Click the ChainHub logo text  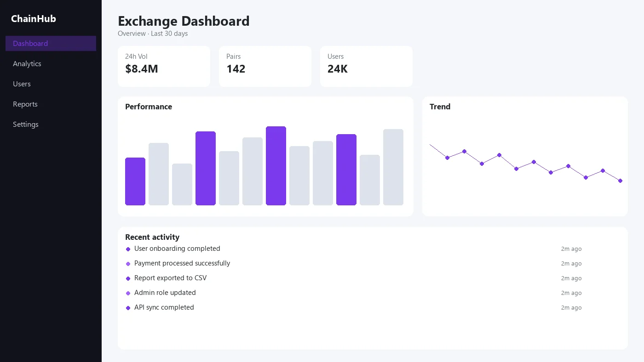pyautogui.click(x=34, y=19)
